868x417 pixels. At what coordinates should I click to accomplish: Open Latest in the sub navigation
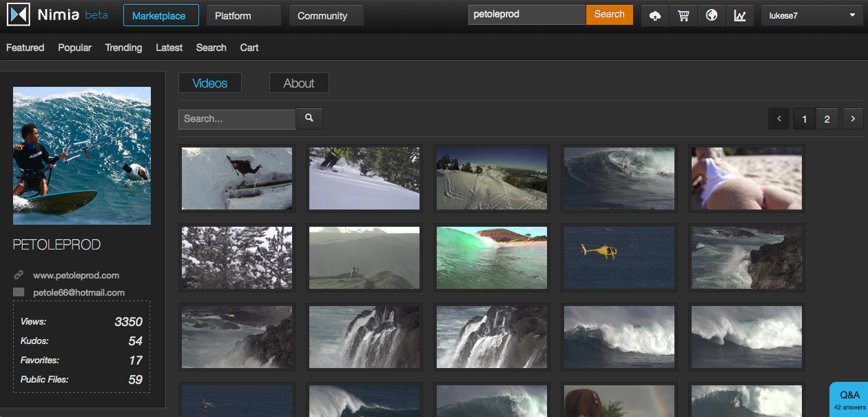pyautogui.click(x=169, y=48)
